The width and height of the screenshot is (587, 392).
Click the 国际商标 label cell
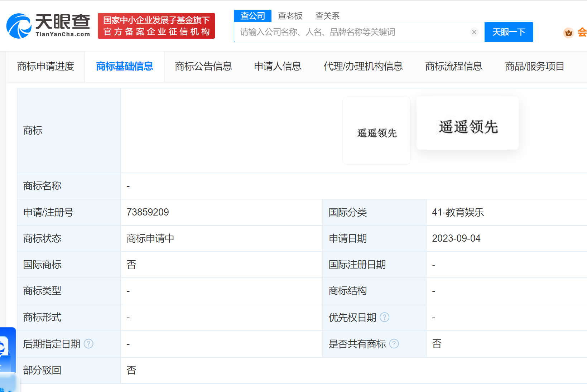click(x=69, y=265)
